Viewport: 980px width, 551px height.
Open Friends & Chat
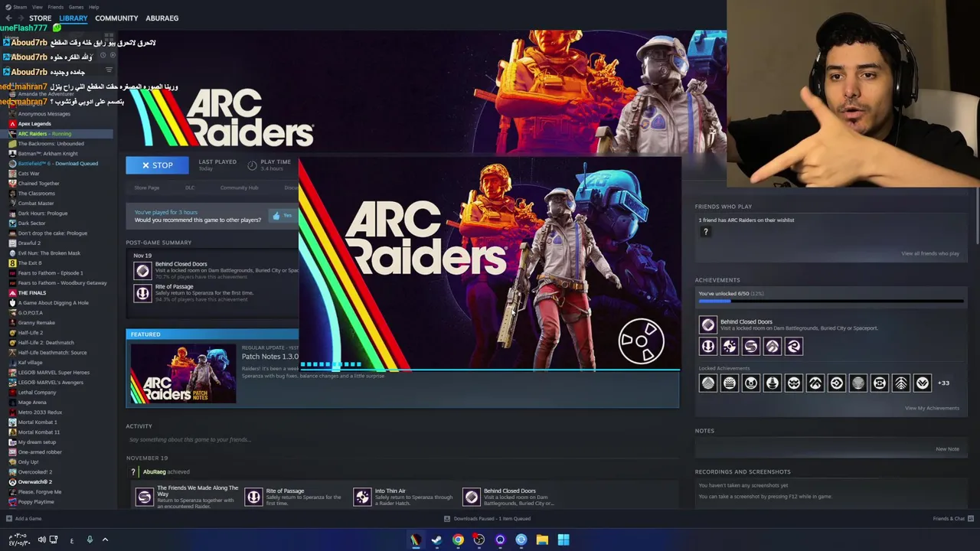(x=952, y=519)
